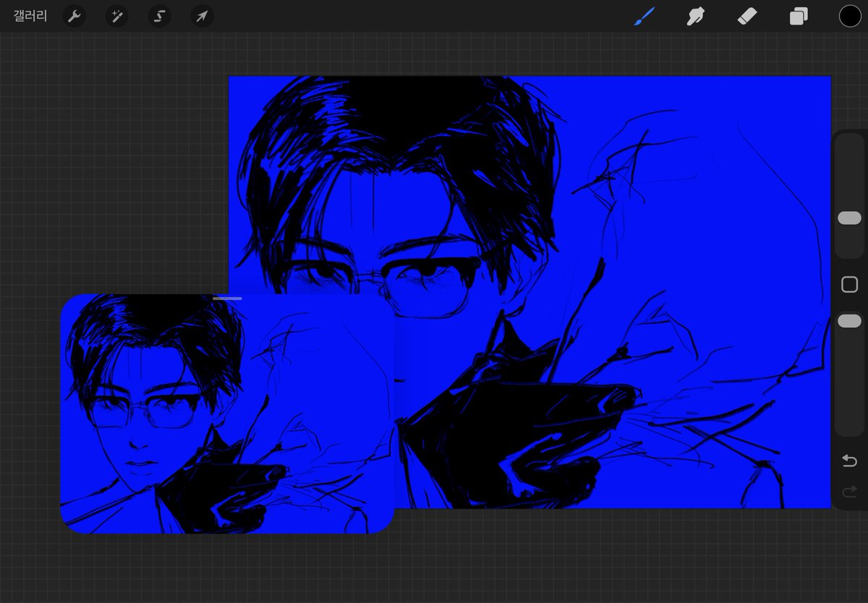Click the brush opacity slider handle

[849, 321]
